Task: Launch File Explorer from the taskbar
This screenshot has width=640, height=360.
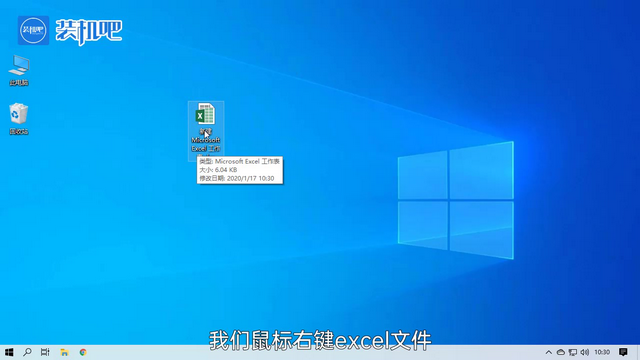Action: [64, 352]
